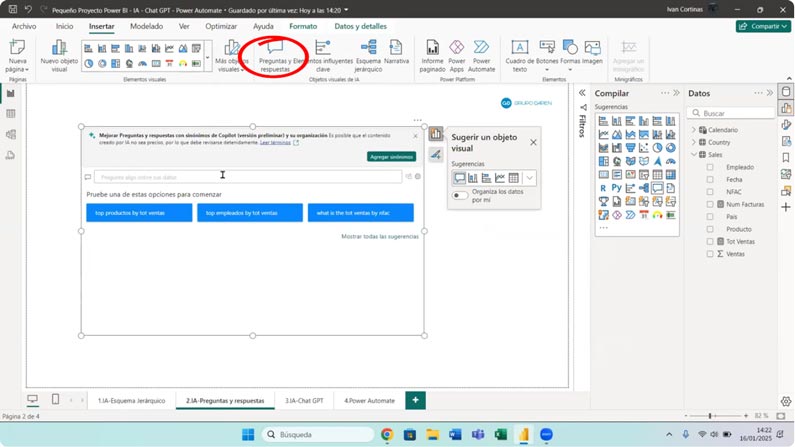Check the Empleado field checkbox
This screenshot has height=447, width=795.
pos(710,167)
